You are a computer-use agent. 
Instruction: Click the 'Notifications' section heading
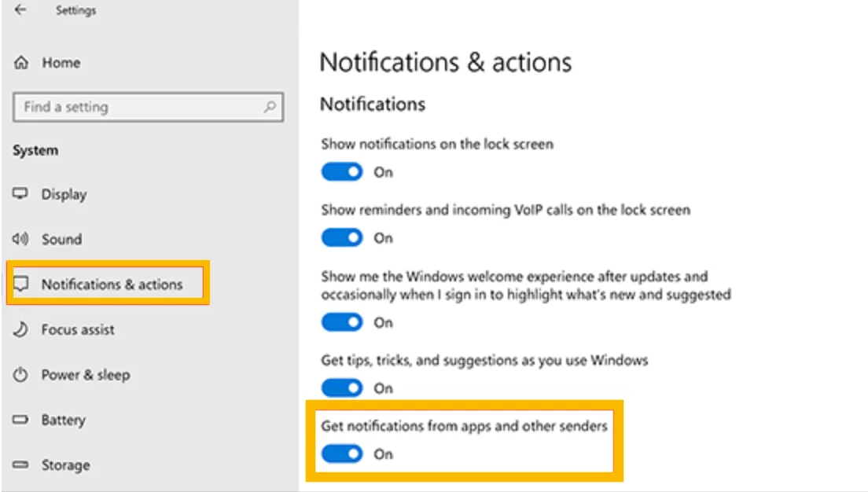pos(373,104)
